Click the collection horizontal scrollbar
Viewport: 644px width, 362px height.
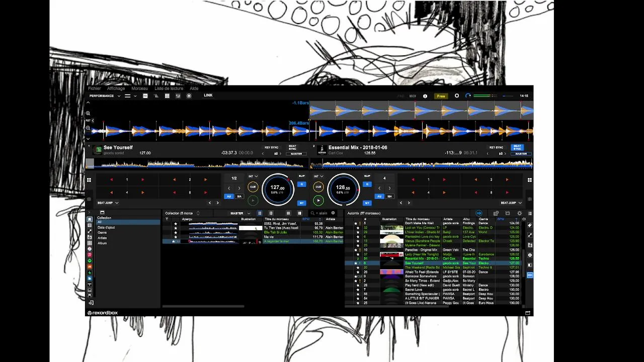pyautogui.click(x=203, y=306)
